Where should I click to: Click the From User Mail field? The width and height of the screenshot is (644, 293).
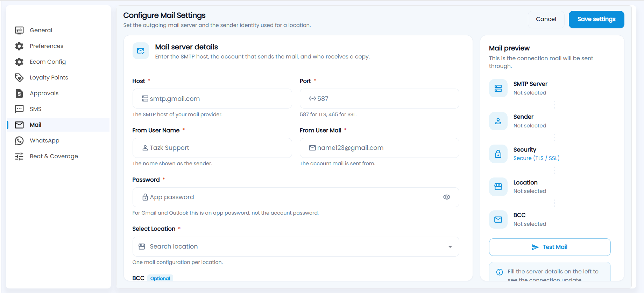[x=379, y=148]
